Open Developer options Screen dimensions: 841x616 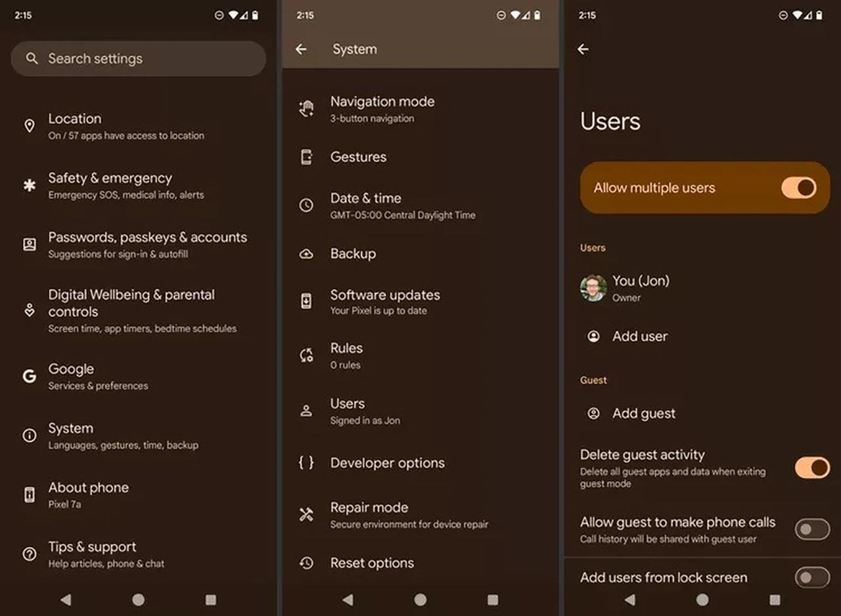point(420,463)
